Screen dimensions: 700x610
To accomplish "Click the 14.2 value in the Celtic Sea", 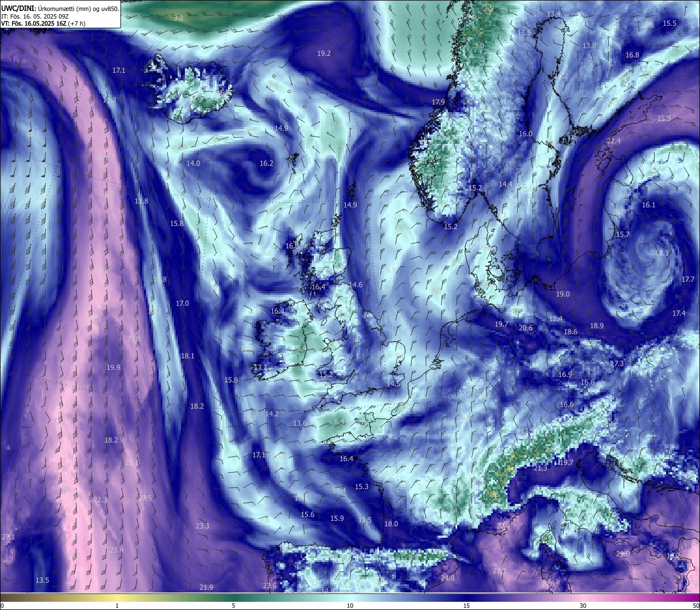I will tap(272, 414).
